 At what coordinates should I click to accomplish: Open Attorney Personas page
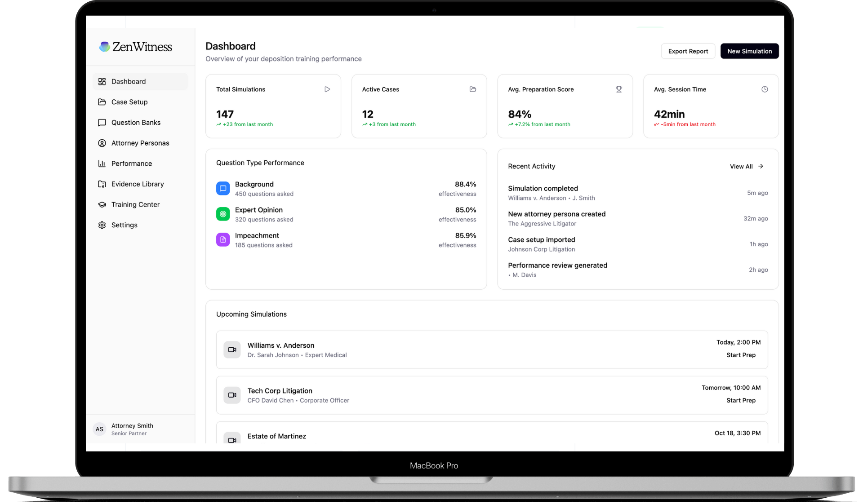click(x=140, y=143)
